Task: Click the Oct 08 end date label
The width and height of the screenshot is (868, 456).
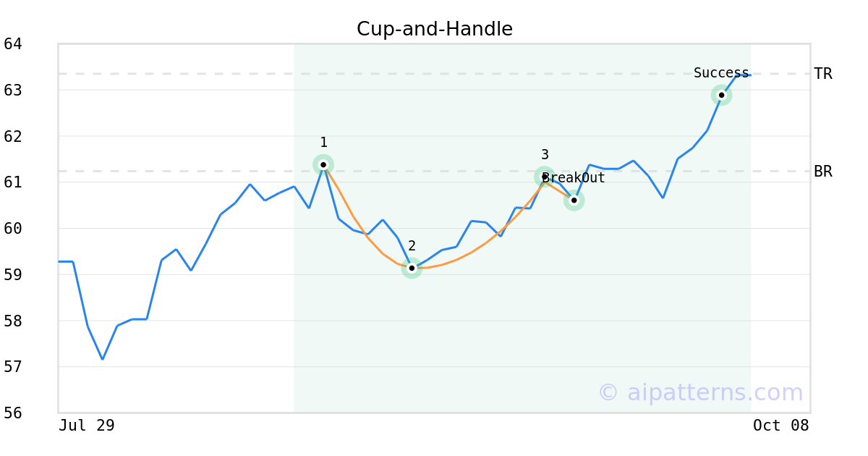Action: tap(781, 426)
